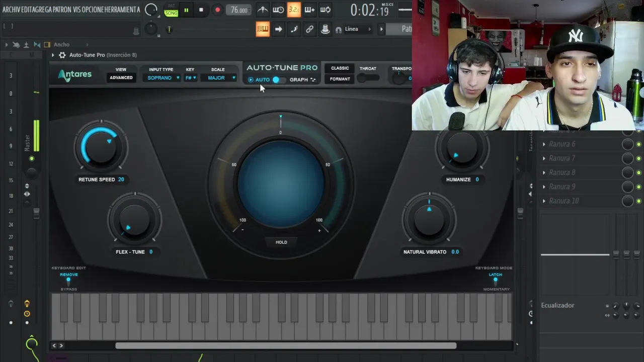Toggle the magnet snap icon
644x362 pixels.
point(339,30)
